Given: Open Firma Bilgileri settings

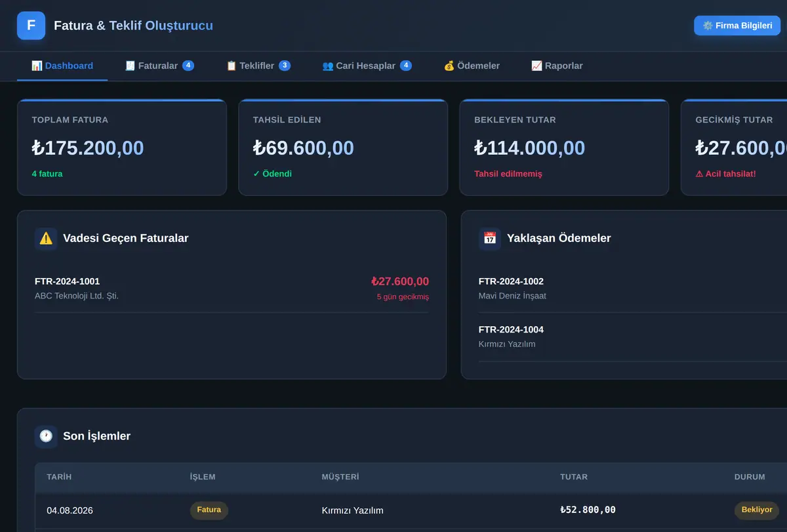Looking at the screenshot, I should pyautogui.click(x=737, y=26).
